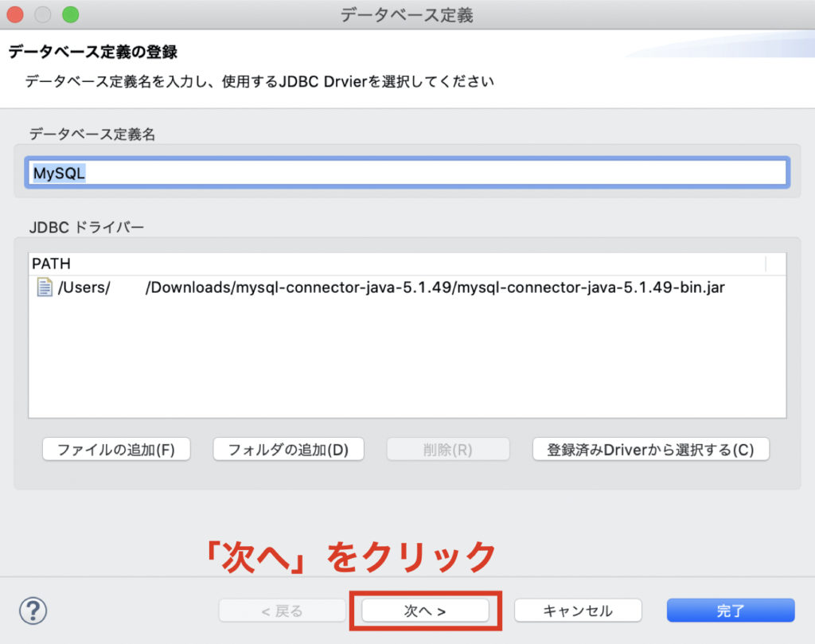Open the help question mark icon
815x644 pixels.
tap(33, 611)
